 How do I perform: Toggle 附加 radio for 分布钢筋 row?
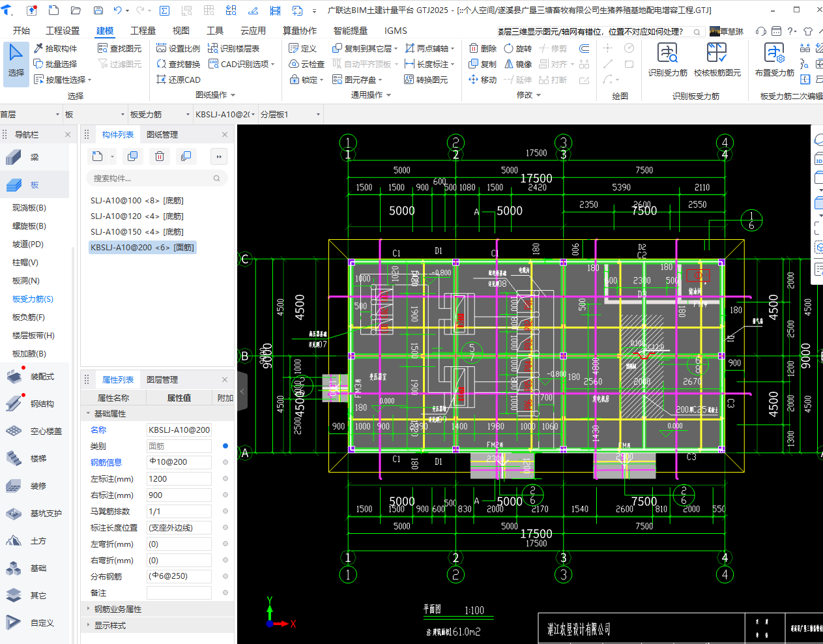tap(225, 576)
